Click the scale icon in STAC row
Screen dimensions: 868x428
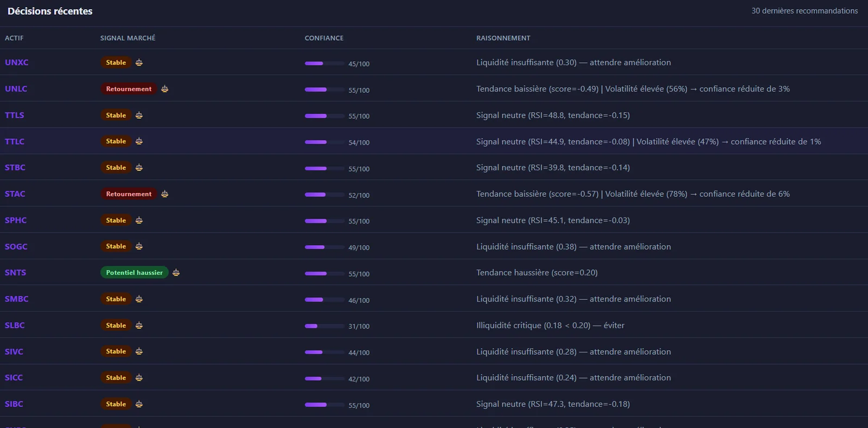coord(164,194)
